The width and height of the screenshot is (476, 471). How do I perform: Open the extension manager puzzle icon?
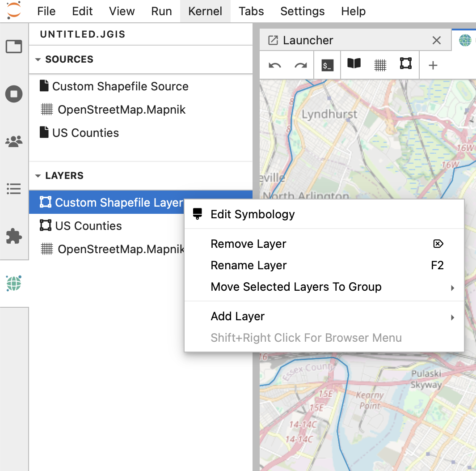[14, 236]
